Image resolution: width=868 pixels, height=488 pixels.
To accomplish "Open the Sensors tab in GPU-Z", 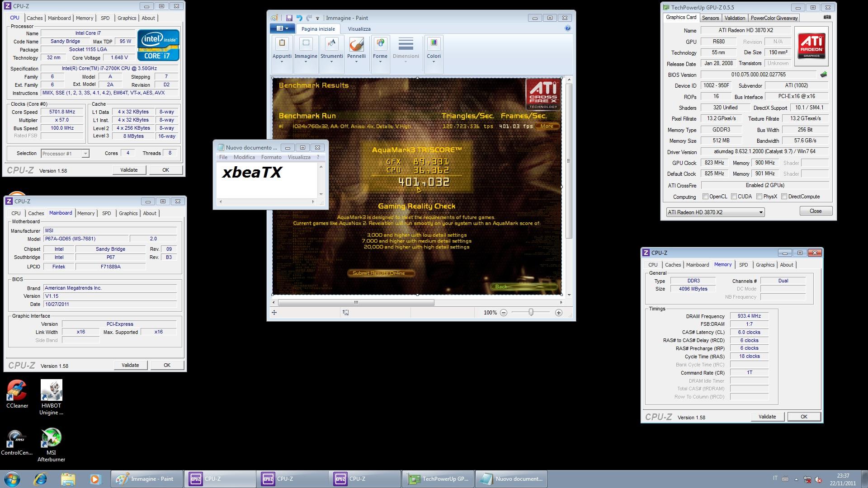I will click(x=710, y=18).
